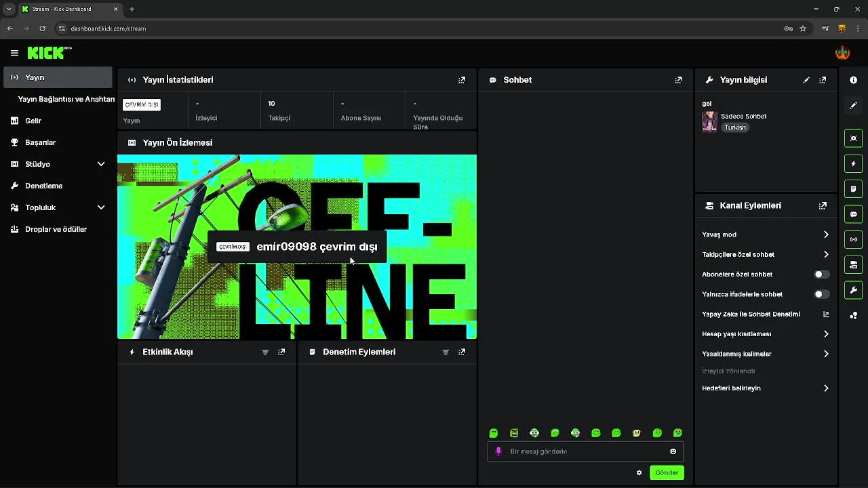Pop out the Denetim Eylemleri panel
This screenshot has height=488, width=868.
tap(462, 352)
